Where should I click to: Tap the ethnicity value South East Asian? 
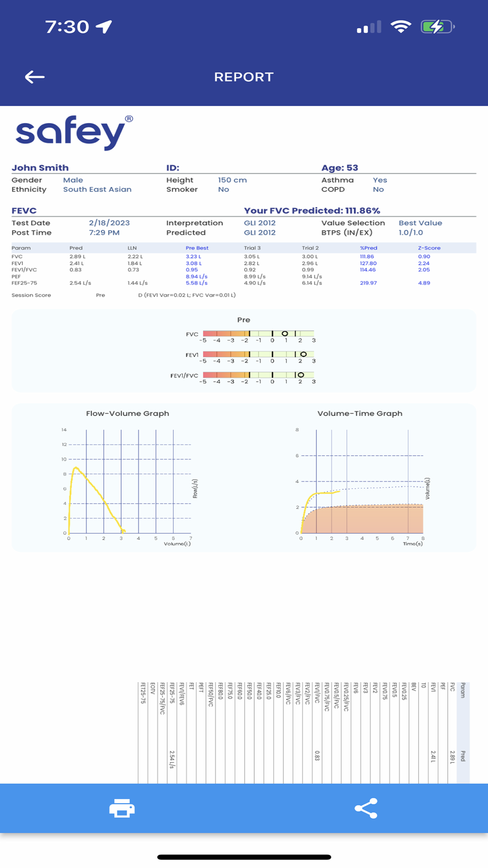click(x=97, y=189)
